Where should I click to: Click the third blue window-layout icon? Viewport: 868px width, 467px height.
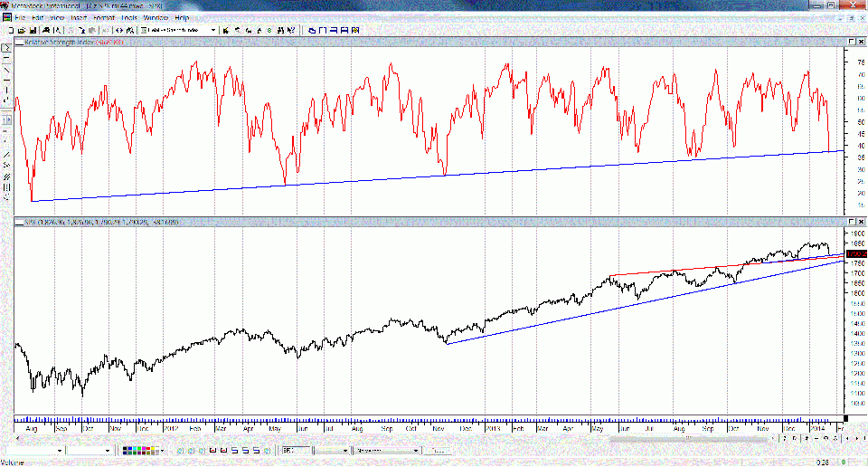point(334,31)
